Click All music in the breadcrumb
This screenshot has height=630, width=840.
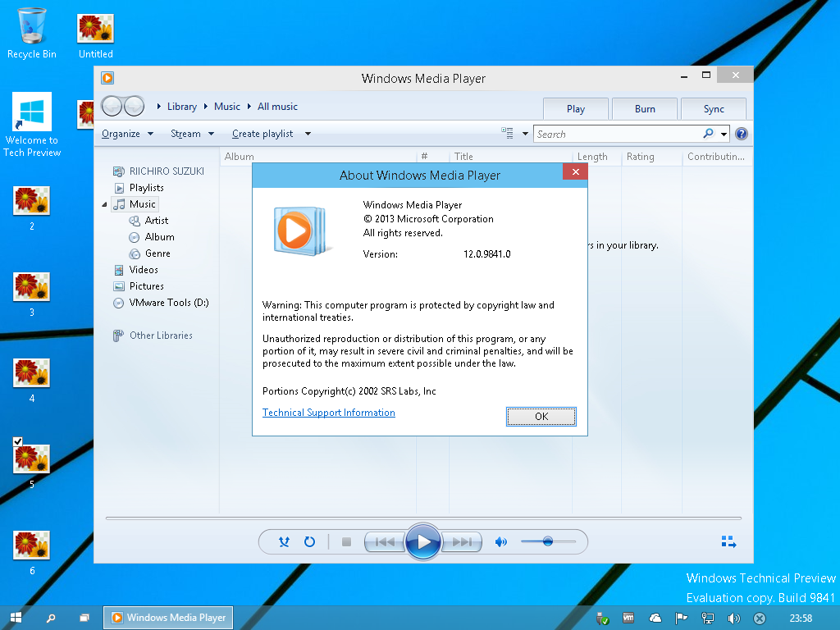[x=277, y=107]
